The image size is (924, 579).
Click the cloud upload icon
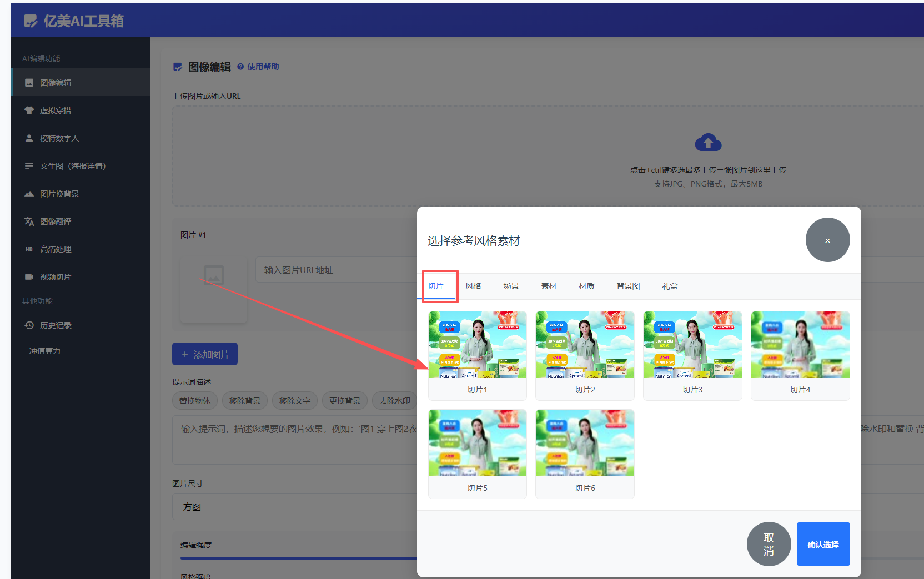pos(708,143)
